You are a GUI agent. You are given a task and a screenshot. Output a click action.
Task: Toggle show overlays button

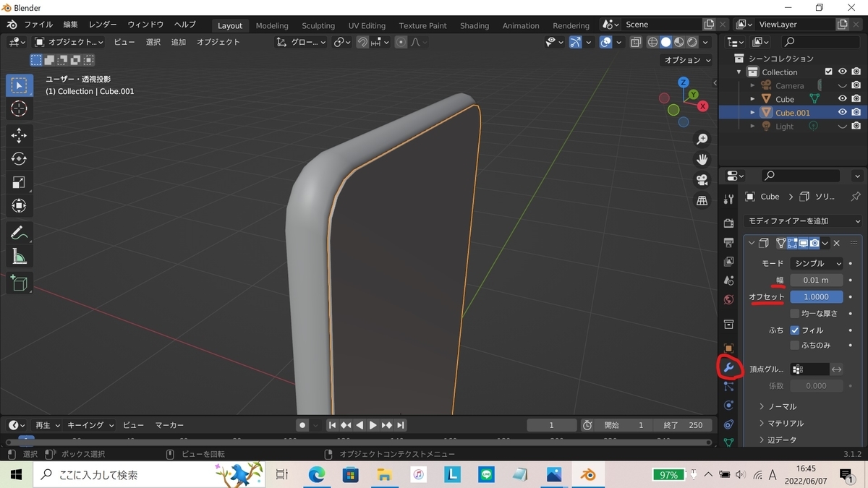pyautogui.click(x=606, y=42)
